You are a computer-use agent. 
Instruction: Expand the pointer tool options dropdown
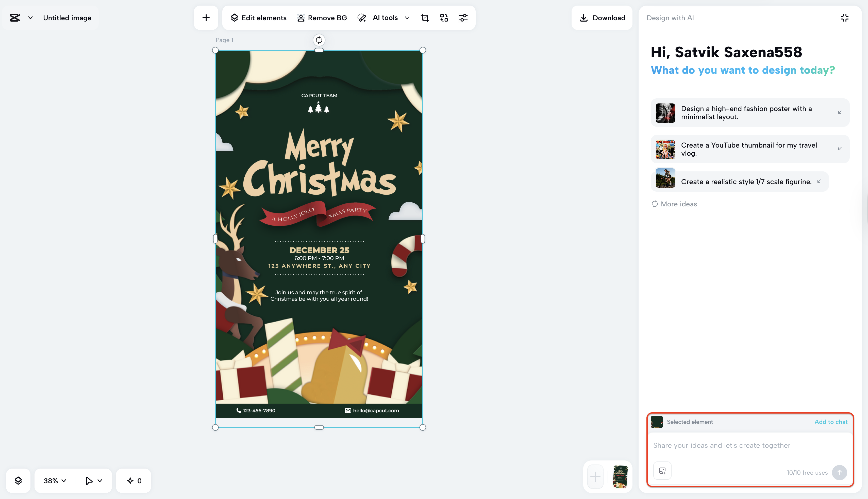(x=100, y=480)
